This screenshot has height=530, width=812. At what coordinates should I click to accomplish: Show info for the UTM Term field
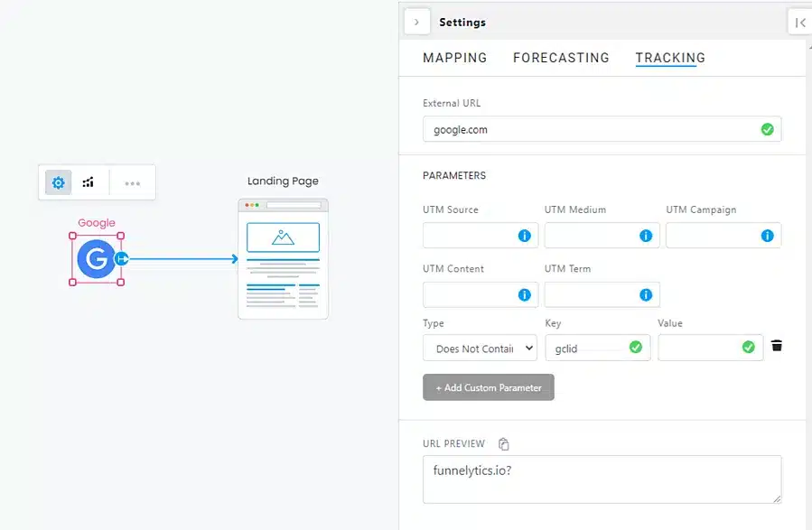pyautogui.click(x=646, y=294)
